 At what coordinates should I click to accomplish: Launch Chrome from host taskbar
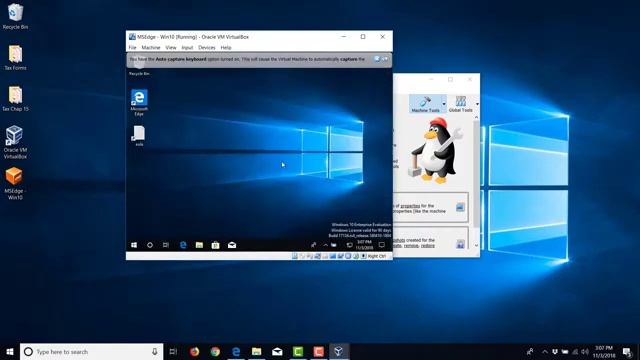click(x=215, y=351)
